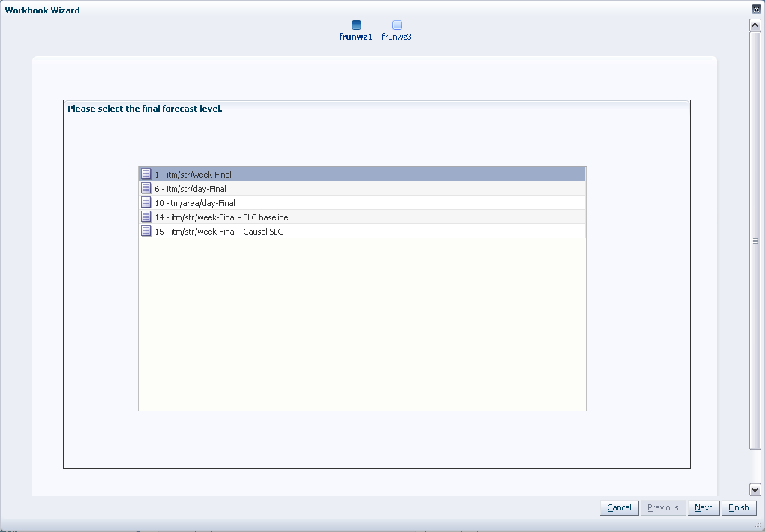The height and width of the screenshot is (532, 765).
Task: Select 6 - itm/str/day-Final forecast level
Action: click(362, 188)
